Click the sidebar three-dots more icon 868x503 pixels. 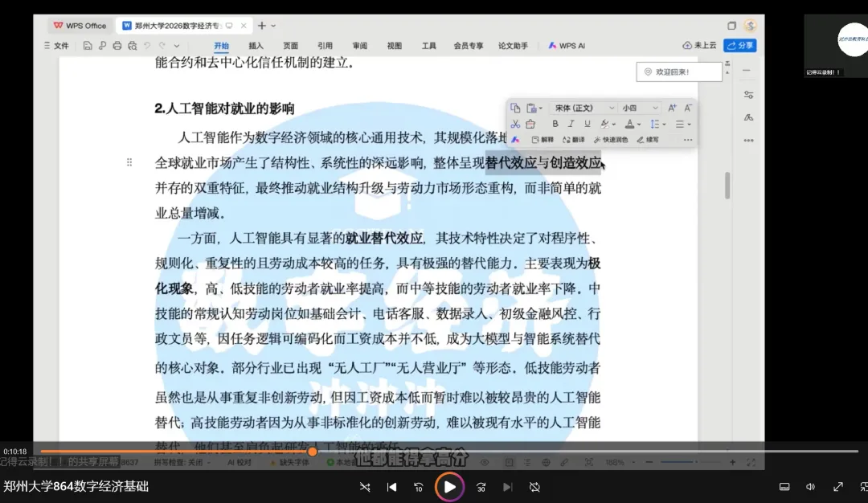tap(748, 141)
